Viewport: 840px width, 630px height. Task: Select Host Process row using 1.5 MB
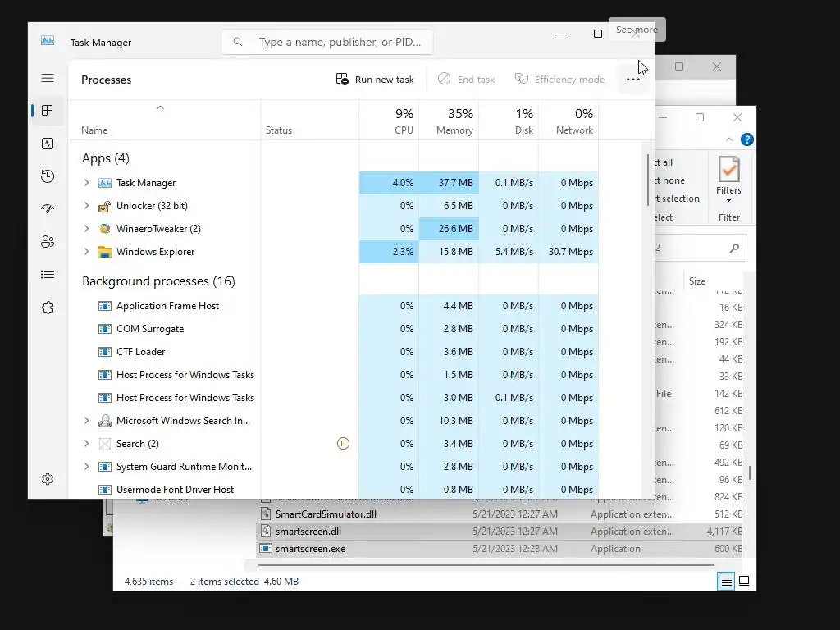(333, 375)
